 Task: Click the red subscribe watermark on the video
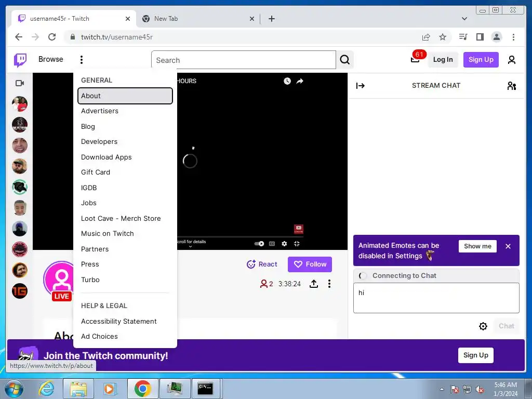pyautogui.click(x=299, y=229)
